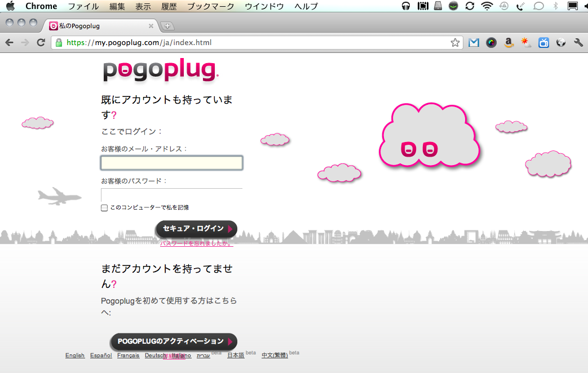Focus the email address input field

point(172,163)
